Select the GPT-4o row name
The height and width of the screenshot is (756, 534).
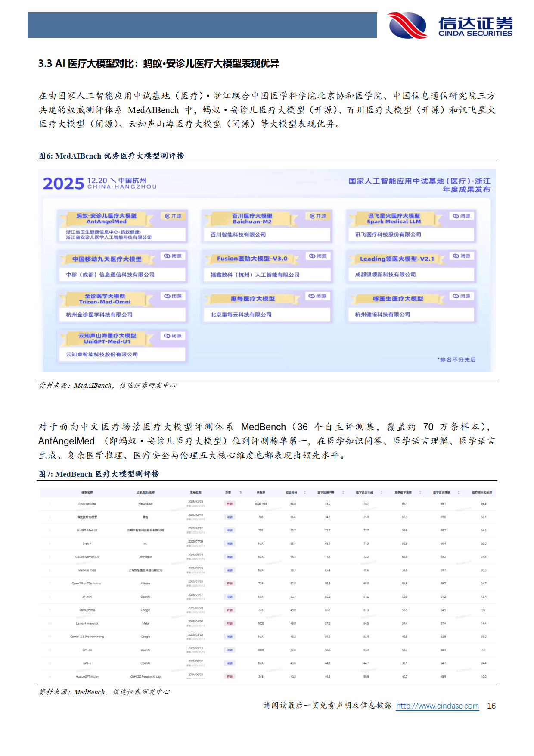pyautogui.click(x=87, y=650)
